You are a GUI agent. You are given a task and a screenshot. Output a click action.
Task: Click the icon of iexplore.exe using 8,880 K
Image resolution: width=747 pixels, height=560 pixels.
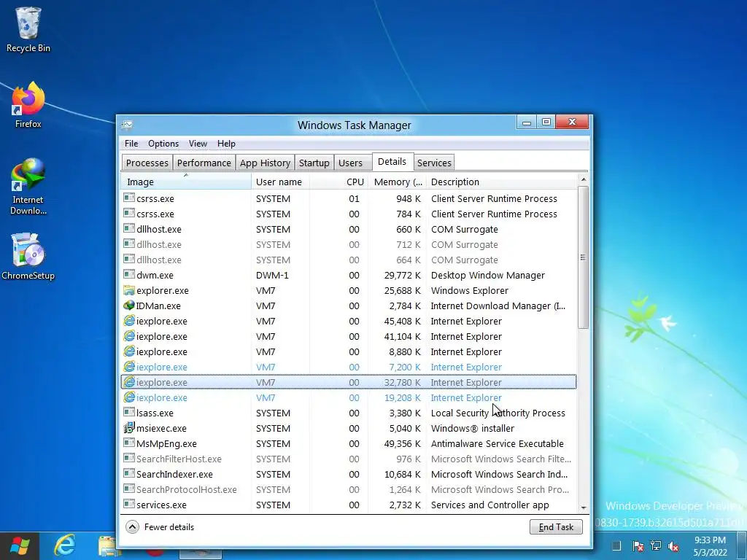(128, 351)
